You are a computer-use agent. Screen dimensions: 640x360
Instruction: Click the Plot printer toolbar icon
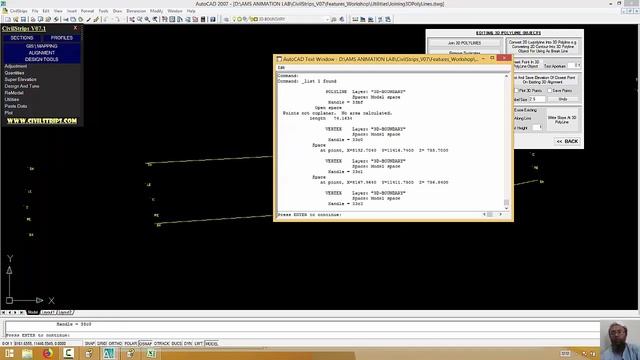pos(33,19)
